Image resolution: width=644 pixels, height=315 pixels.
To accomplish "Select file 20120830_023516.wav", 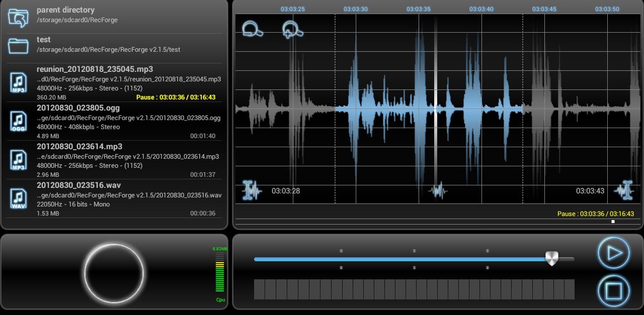I will (115, 198).
